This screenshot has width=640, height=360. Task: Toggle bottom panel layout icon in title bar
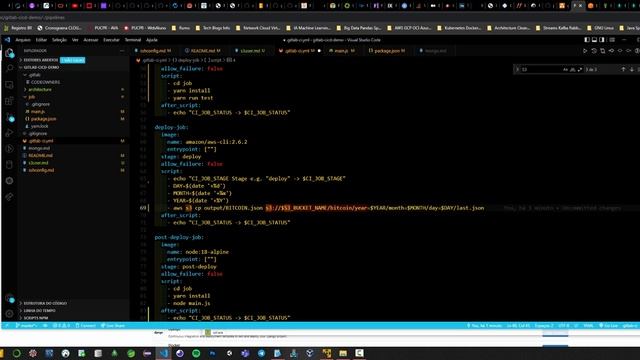coord(594,40)
